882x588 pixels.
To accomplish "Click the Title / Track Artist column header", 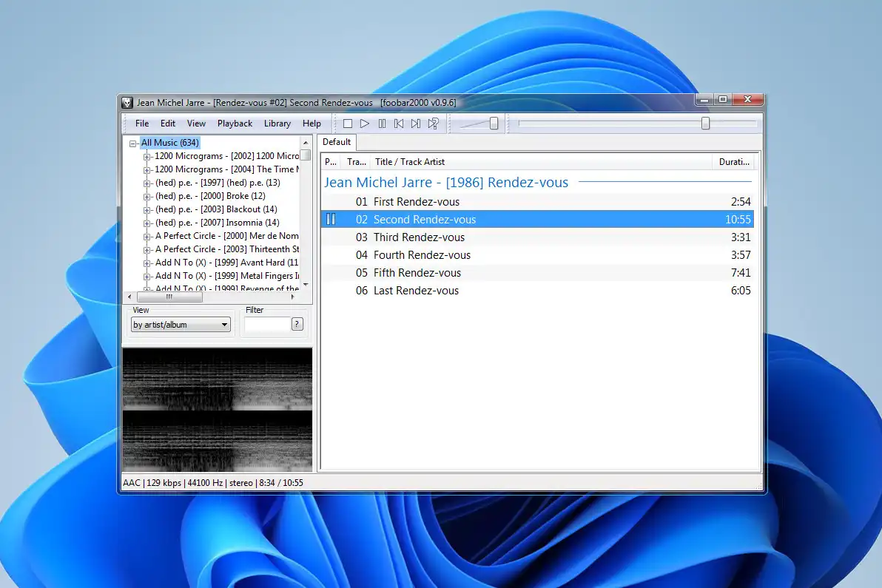I will 410,162.
